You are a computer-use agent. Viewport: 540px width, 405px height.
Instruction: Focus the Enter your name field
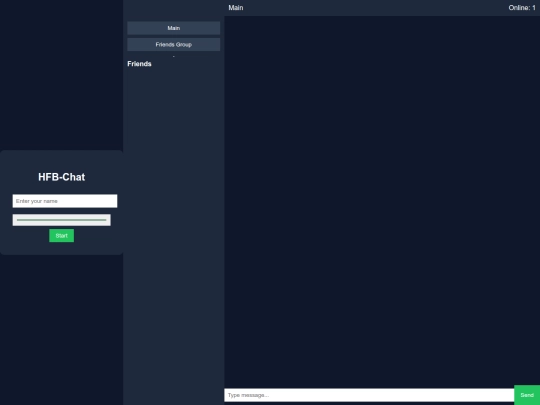(x=65, y=201)
